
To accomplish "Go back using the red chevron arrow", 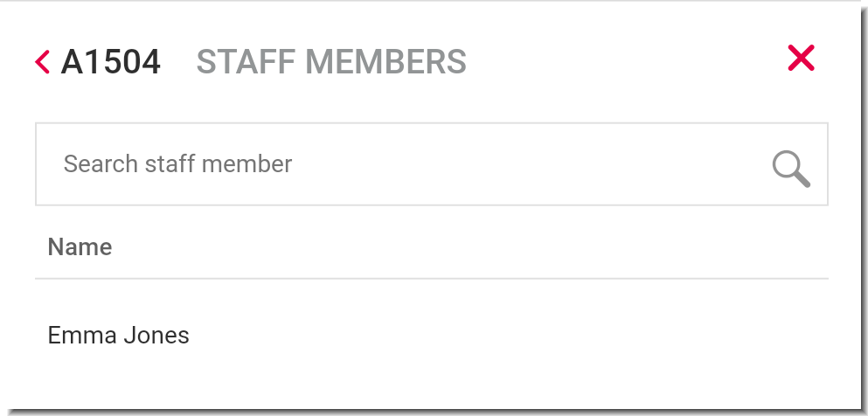I will pyautogui.click(x=43, y=61).
